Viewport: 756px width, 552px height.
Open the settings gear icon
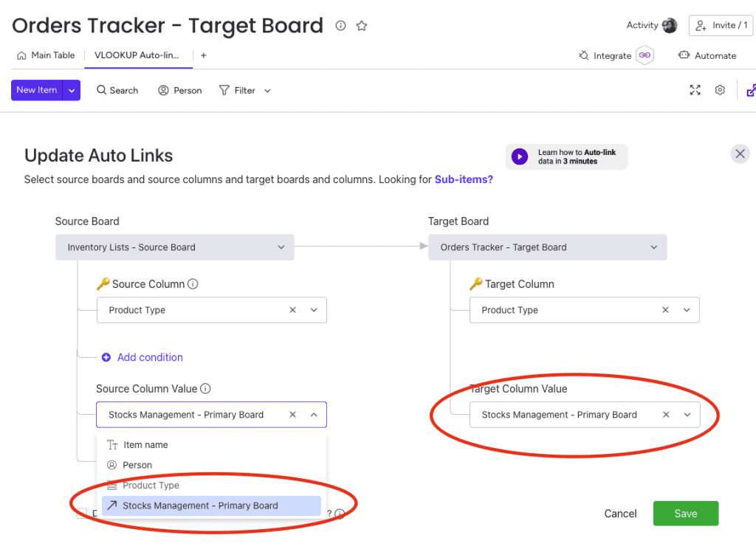point(720,90)
